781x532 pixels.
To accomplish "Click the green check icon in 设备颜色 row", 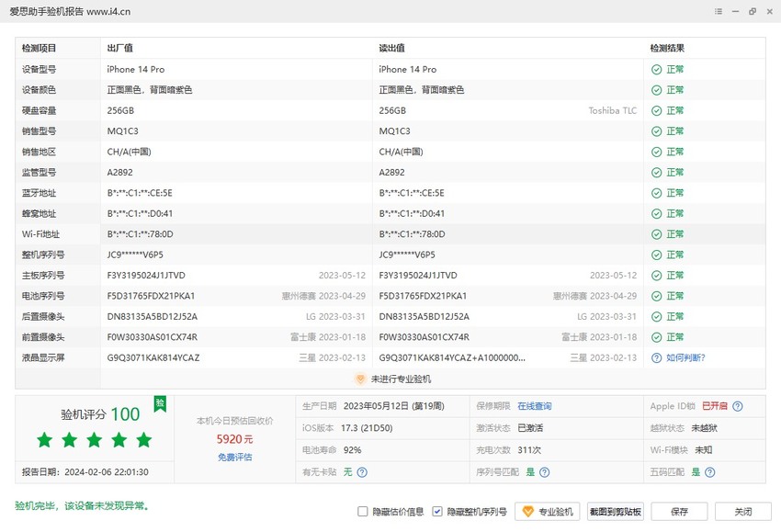I will (656, 90).
